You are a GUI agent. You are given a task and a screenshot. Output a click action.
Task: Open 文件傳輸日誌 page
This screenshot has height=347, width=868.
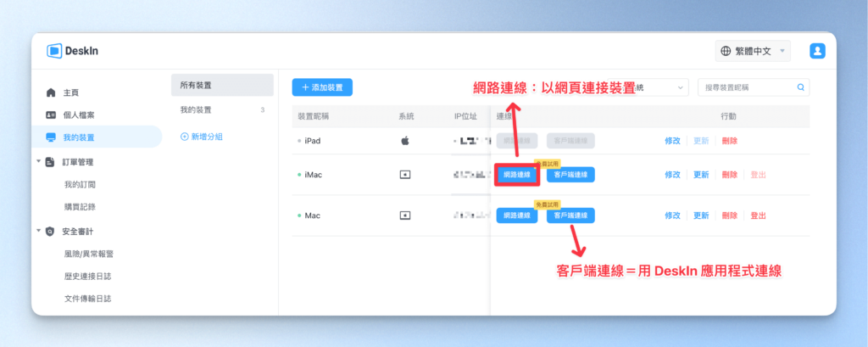click(x=87, y=299)
